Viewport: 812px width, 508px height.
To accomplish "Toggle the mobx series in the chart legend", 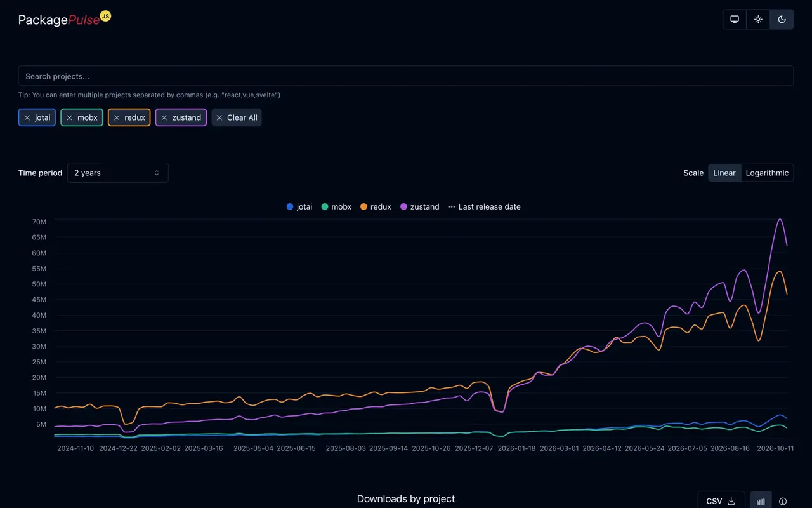I will coord(336,206).
